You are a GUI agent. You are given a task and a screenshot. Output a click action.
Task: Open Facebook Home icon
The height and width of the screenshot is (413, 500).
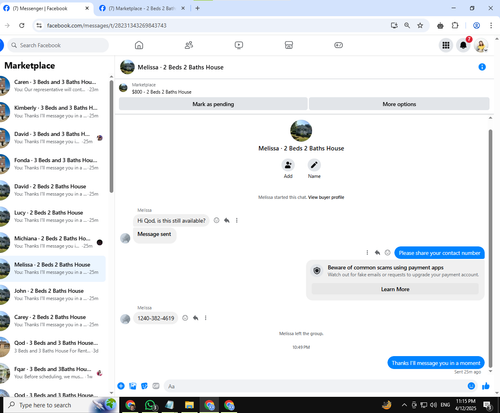pos(139,45)
